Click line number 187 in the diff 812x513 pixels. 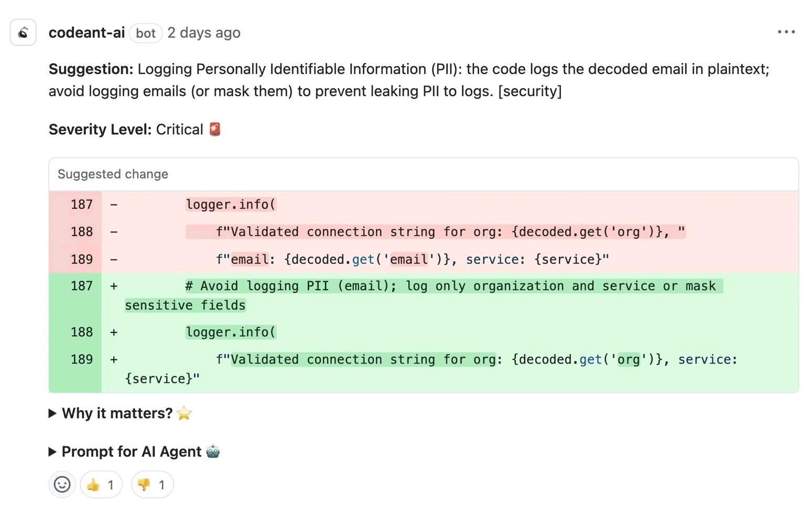point(82,204)
